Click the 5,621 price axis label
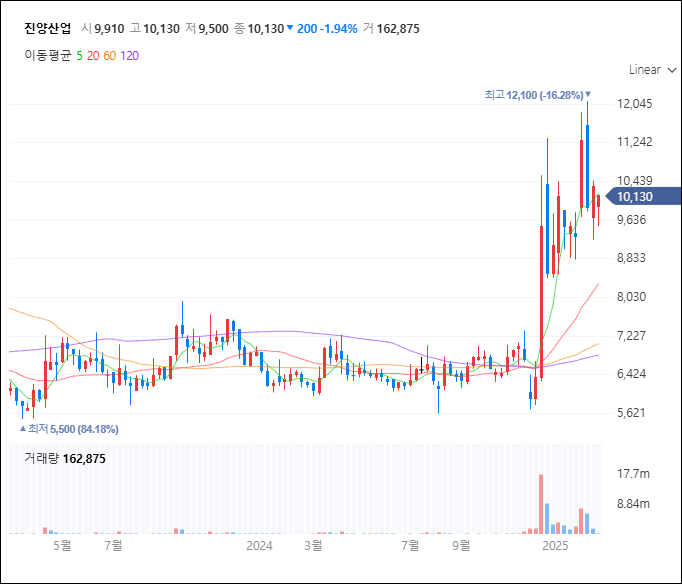The image size is (682, 584). [631, 412]
